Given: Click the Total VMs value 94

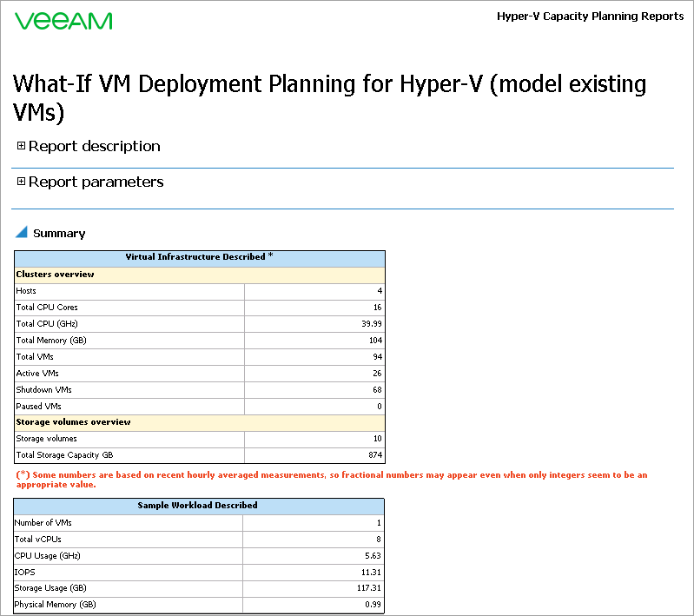Looking at the screenshot, I should click(x=377, y=356).
